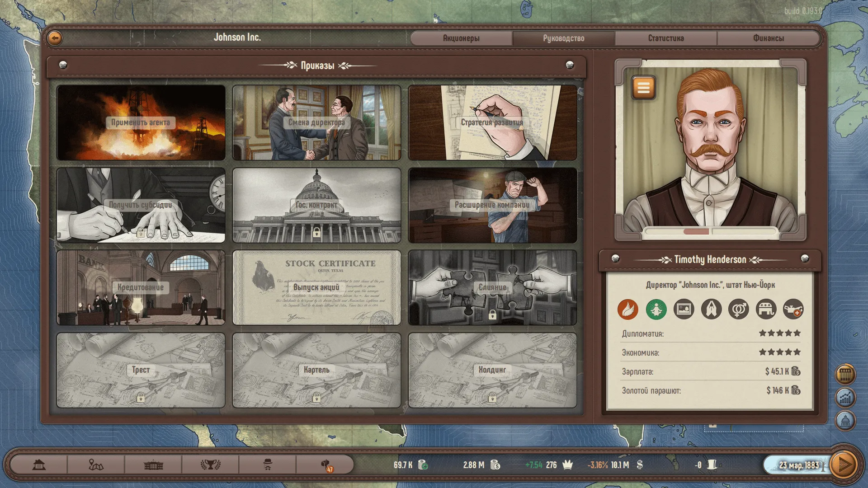The height and width of the screenshot is (488, 868).
Task: Switch to the Акционеры tab
Action: 461,38
